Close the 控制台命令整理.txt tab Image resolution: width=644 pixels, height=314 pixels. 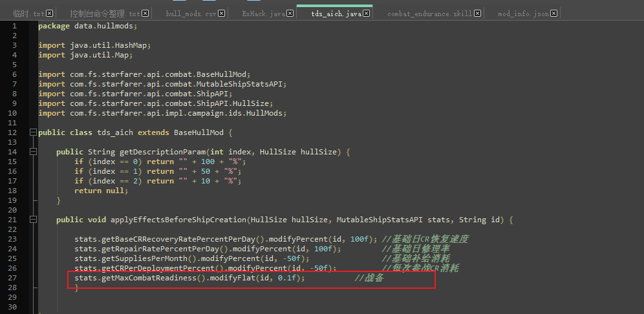145,14
